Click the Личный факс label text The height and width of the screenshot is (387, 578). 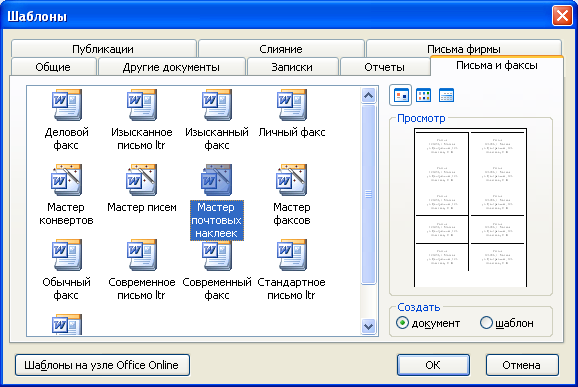(x=292, y=132)
